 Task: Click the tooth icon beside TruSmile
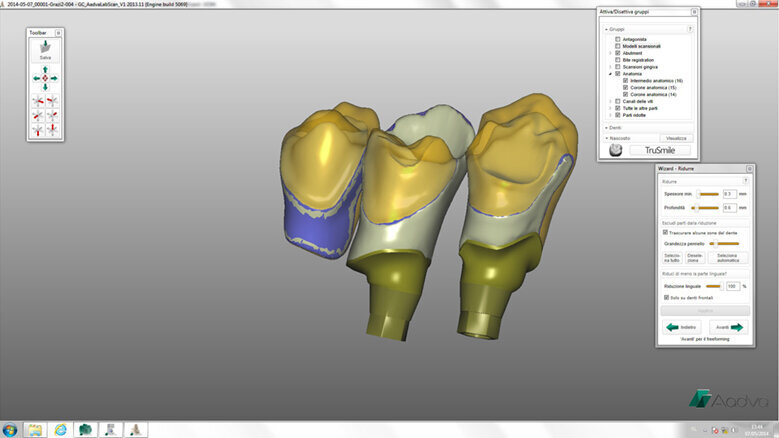pos(616,149)
